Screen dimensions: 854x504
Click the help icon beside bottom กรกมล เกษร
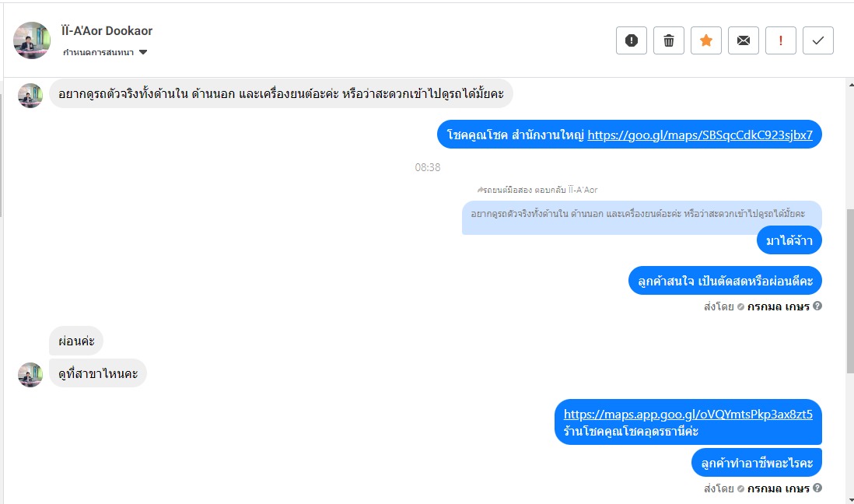817,488
